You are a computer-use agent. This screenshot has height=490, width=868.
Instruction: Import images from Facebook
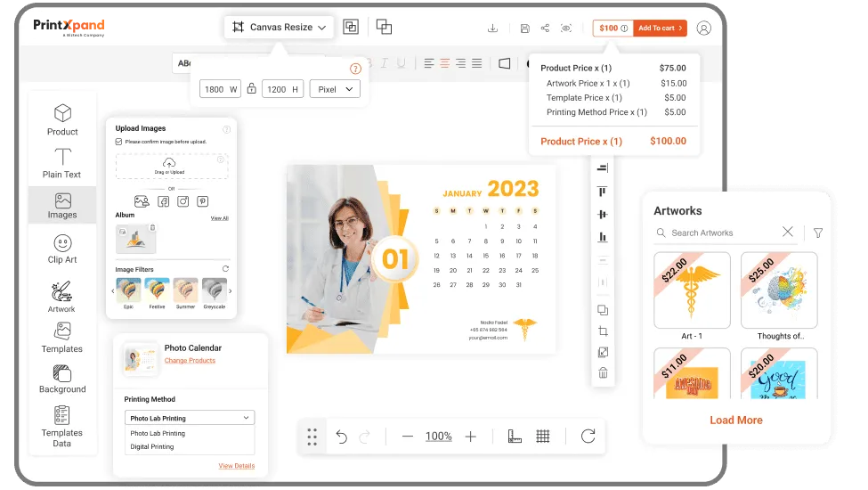[163, 201]
